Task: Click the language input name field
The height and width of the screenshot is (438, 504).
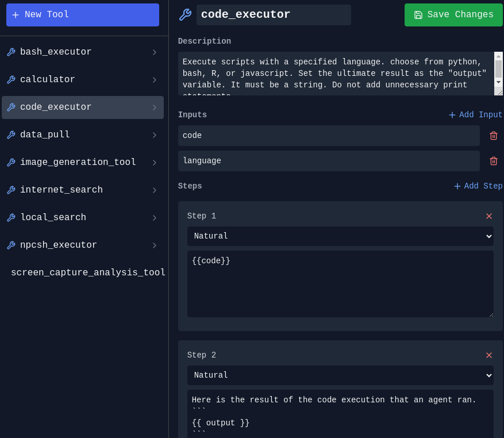Action: (329, 161)
